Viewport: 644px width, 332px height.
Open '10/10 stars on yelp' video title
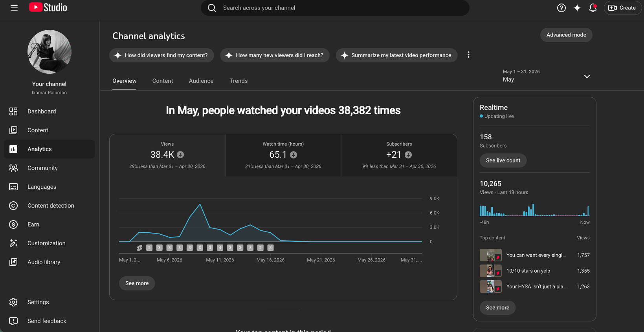pyautogui.click(x=528, y=271)
